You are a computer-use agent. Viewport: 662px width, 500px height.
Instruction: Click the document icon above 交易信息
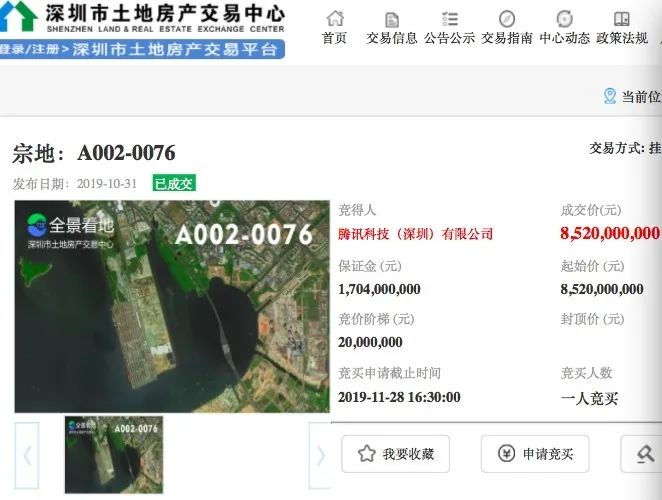click(392, 19)
